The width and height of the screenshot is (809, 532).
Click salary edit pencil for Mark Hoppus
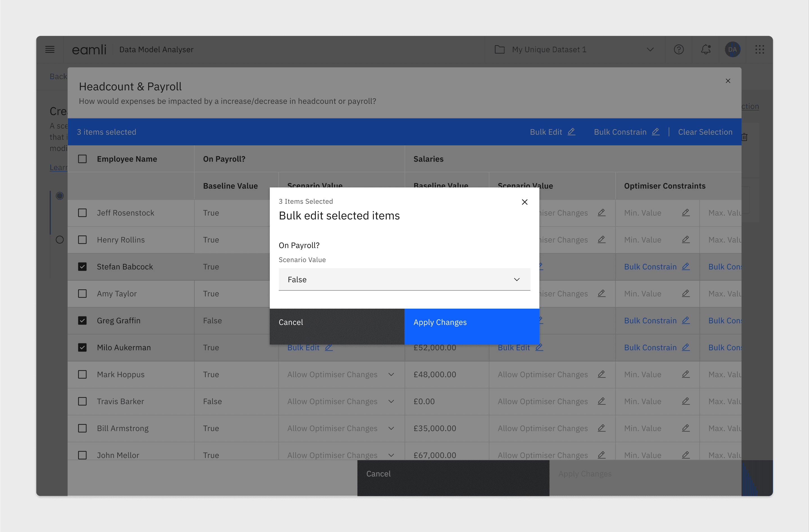pyautogui.click(x=601, y=374)
